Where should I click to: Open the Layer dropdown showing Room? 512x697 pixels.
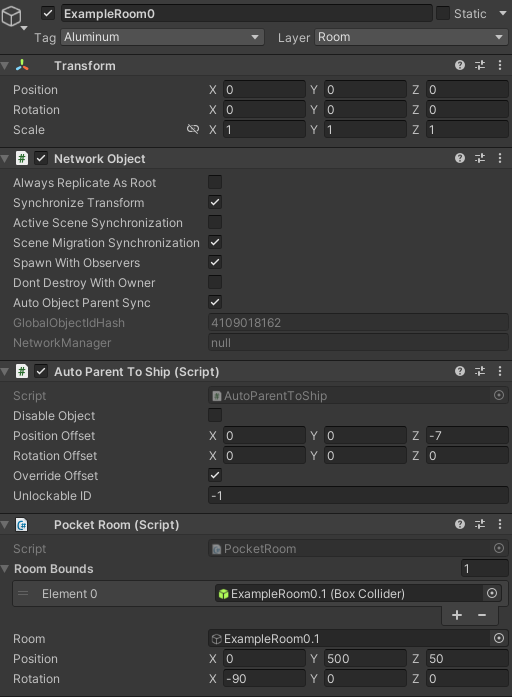pyautogui.click(x=411, y=37)
